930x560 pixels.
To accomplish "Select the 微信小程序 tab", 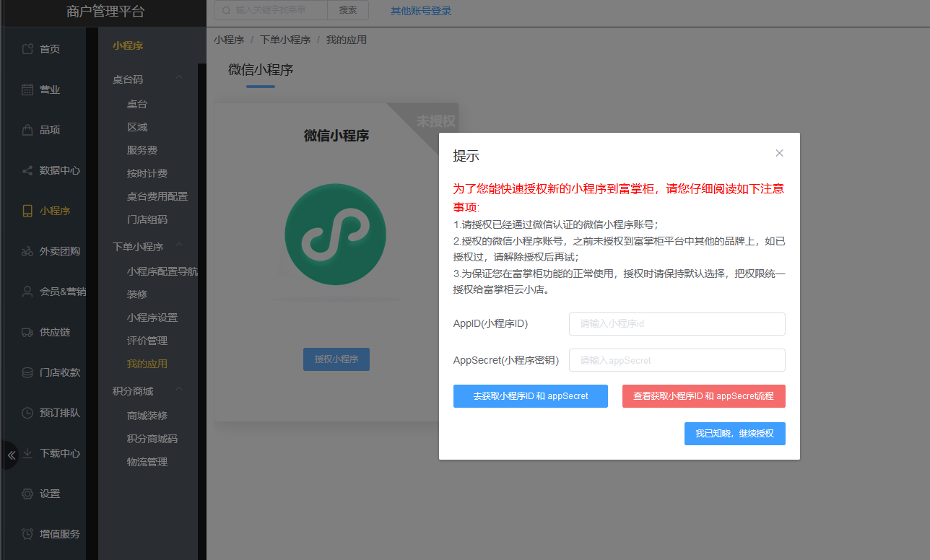I will [261, 70].
